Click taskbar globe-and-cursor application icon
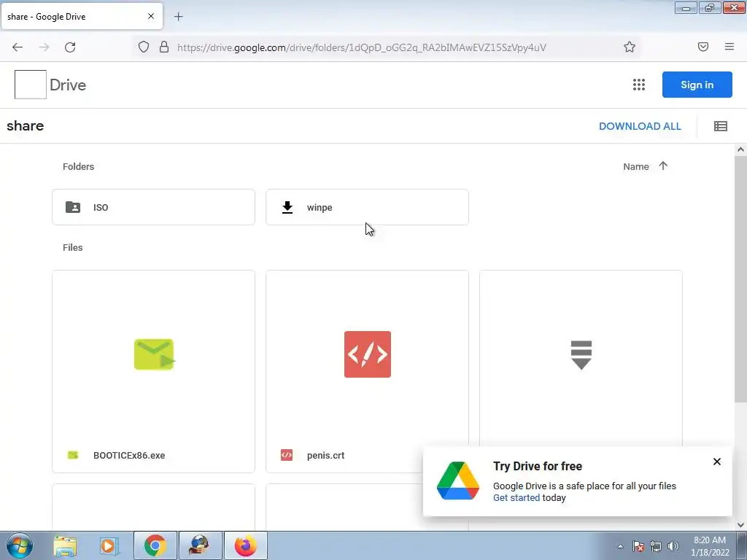This screenshot has width=747, height=560. (200, 545)
